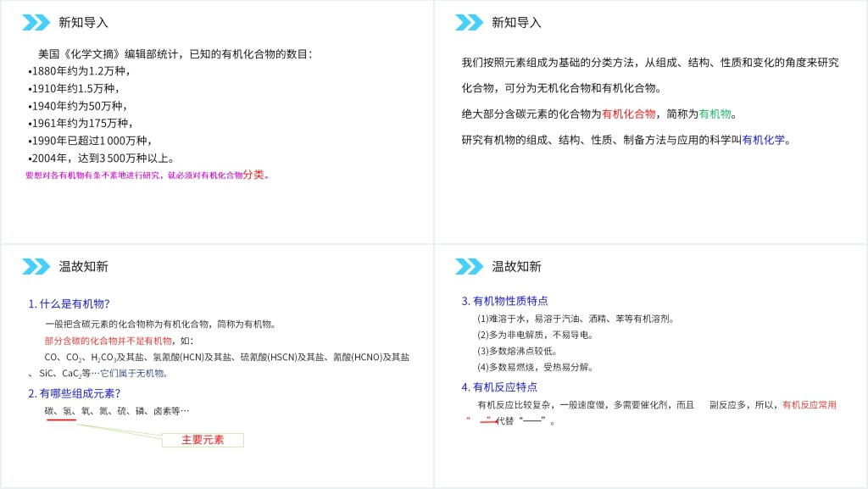Click the blue heading '1. 什么是有机物?'
This screenshot has height=489, width=868.
click(70, 303)
